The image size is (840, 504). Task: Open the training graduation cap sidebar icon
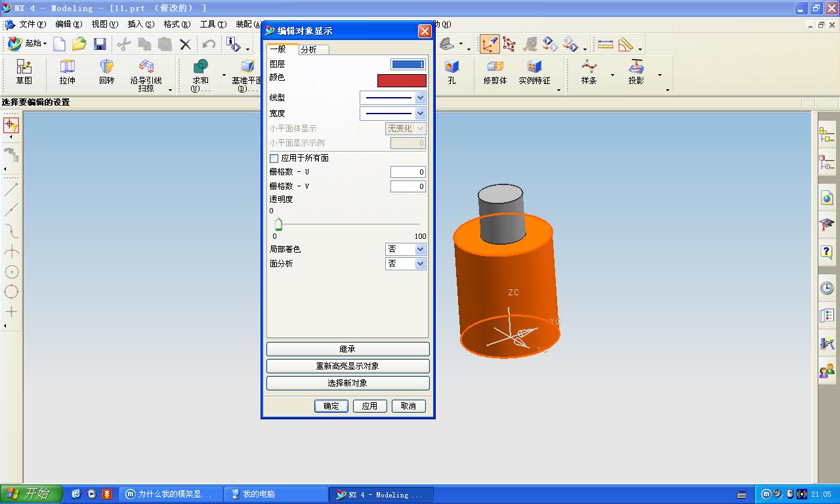pos(827,225)
